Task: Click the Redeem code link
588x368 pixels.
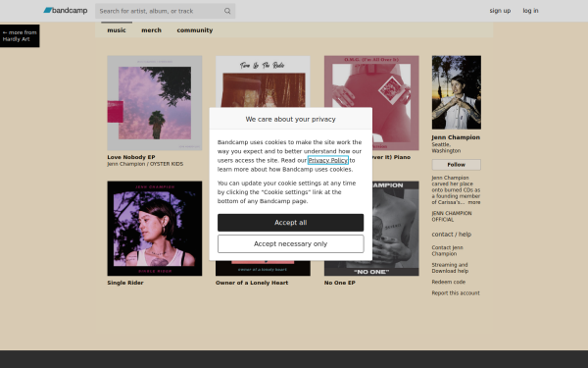Action: 449,282
